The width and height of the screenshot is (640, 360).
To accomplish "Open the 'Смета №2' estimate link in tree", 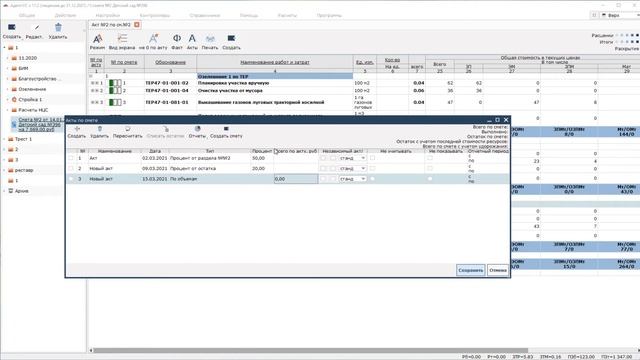I will point(40,124).
